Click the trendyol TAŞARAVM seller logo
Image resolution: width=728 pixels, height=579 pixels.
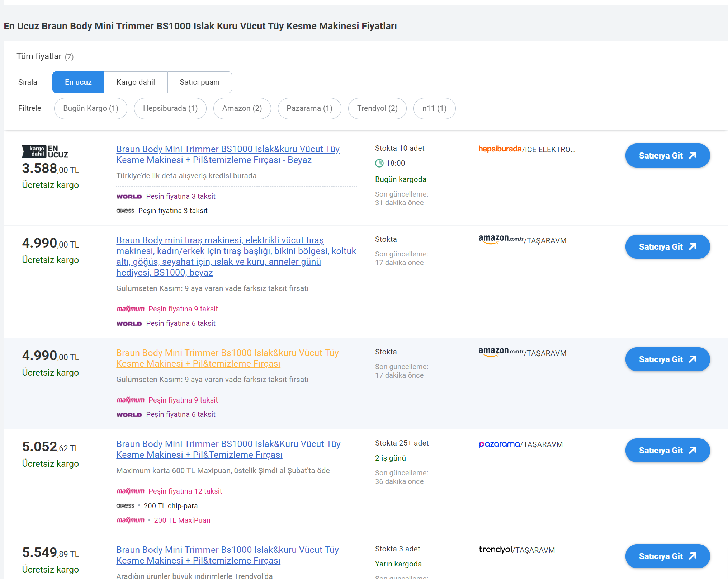(495, 550)
